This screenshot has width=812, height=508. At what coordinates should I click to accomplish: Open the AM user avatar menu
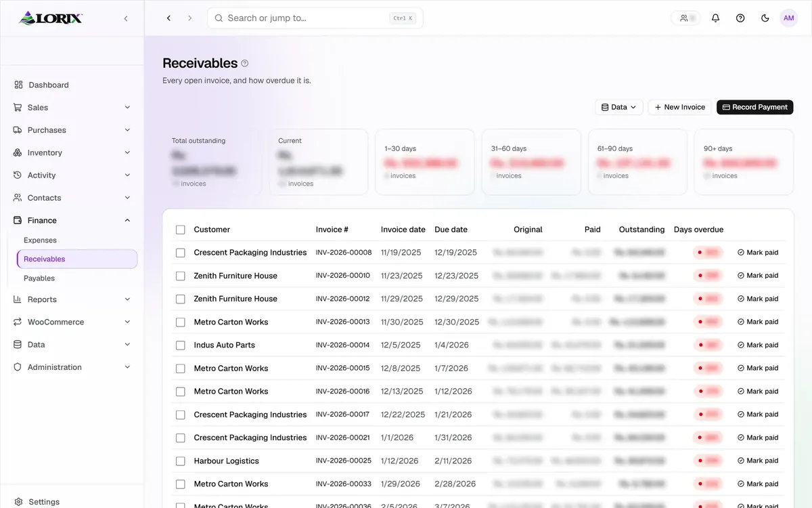788,18
